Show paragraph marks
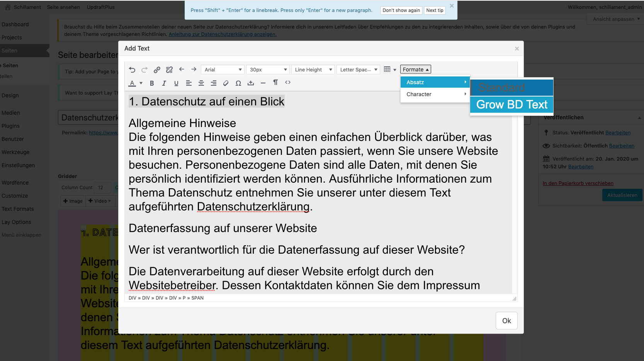The height and width of the screenshot is (361, 644). coord(275,83)
